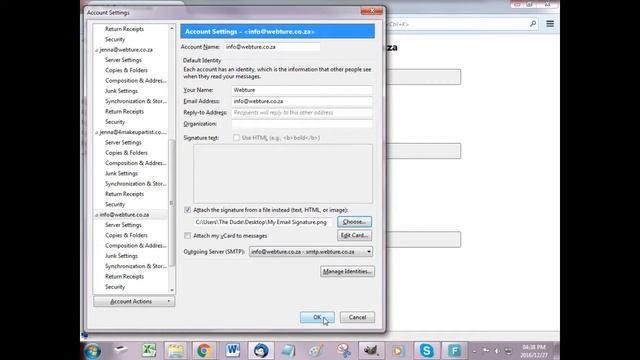Confirm settings with the OK button
This screenshot has width=640, height=360.
point(317,317)
